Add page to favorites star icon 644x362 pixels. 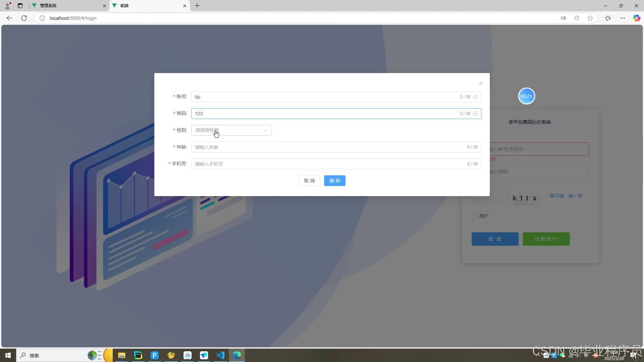pos(590,18)
